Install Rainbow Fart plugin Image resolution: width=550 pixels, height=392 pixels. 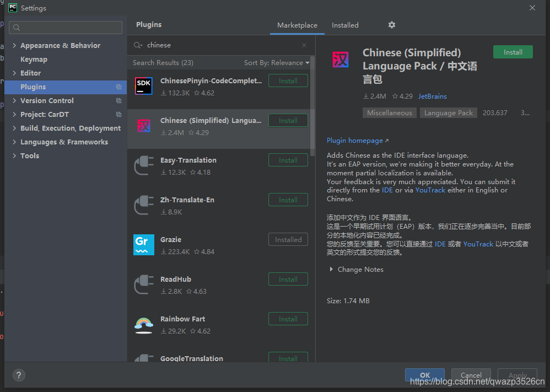coord(288,319)
